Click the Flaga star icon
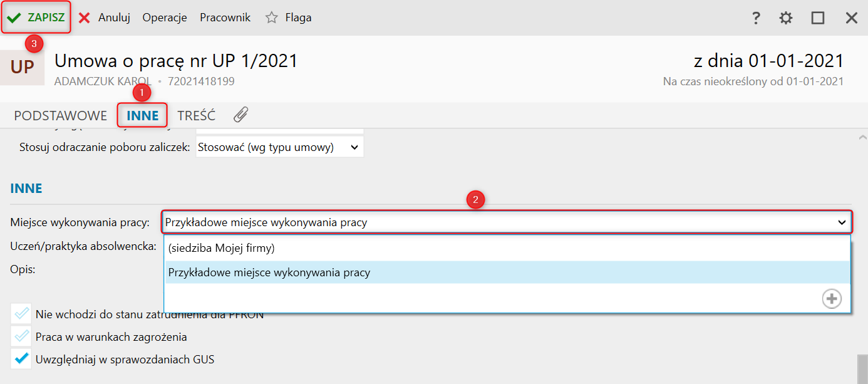 point(271,18)
